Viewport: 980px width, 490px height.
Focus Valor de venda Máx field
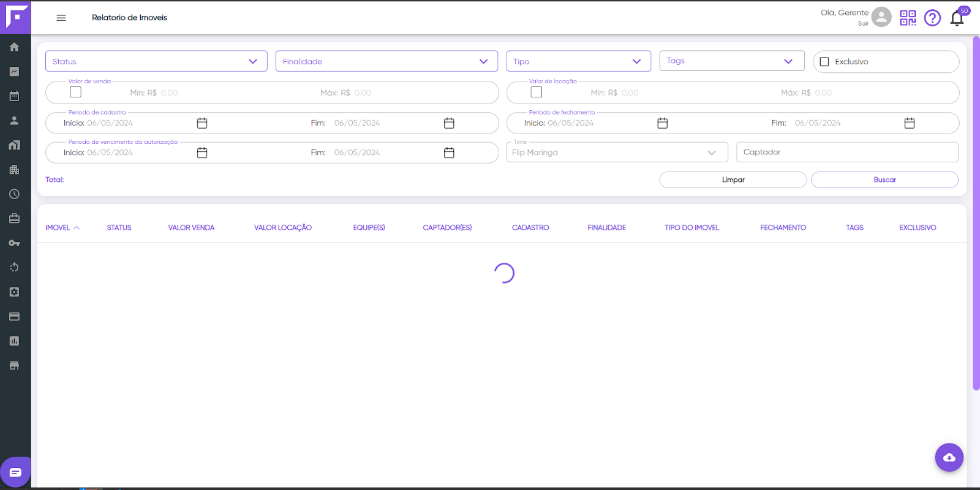coord(363,93)
